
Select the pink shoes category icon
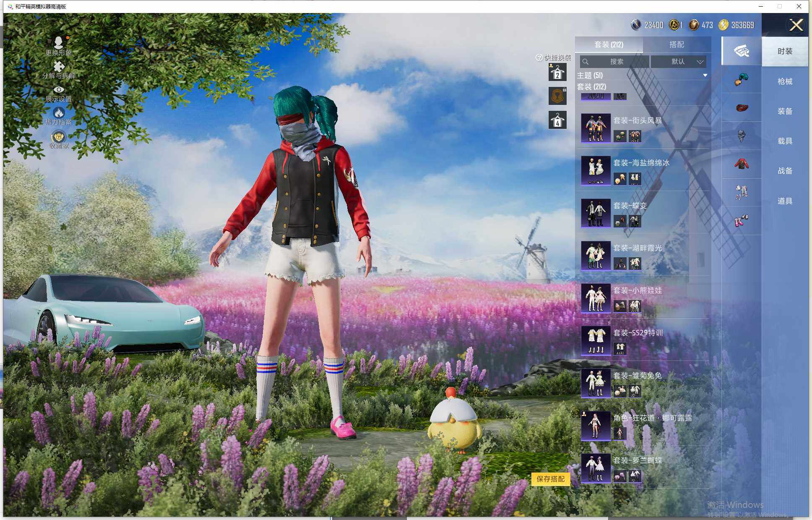[741, 220]
